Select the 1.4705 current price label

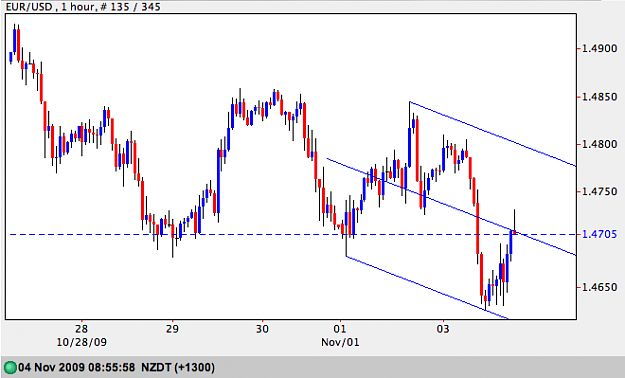tap(599, 234)
